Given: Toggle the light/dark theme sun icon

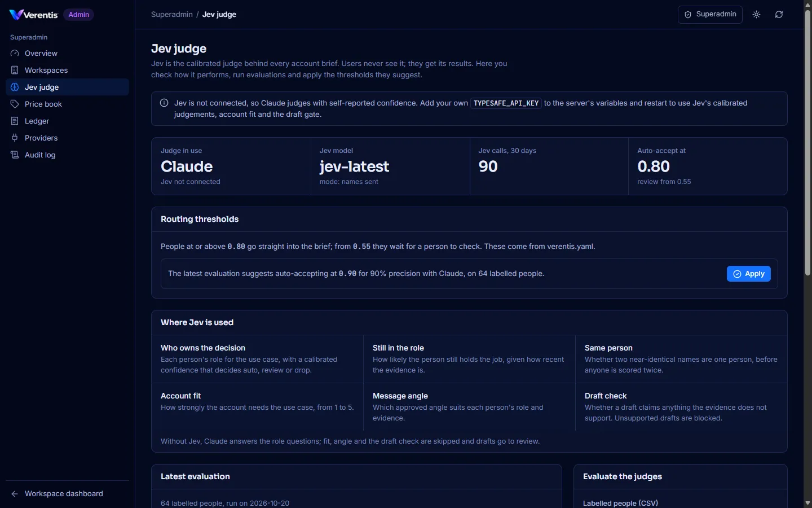Looking at the screenshot, I should pyautogui.click(x=757, y=15).
